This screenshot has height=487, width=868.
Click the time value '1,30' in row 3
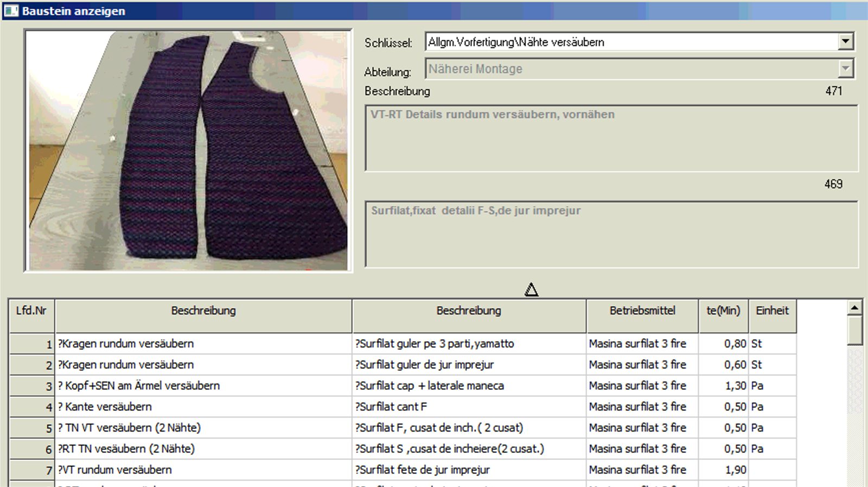coord(723,386)
